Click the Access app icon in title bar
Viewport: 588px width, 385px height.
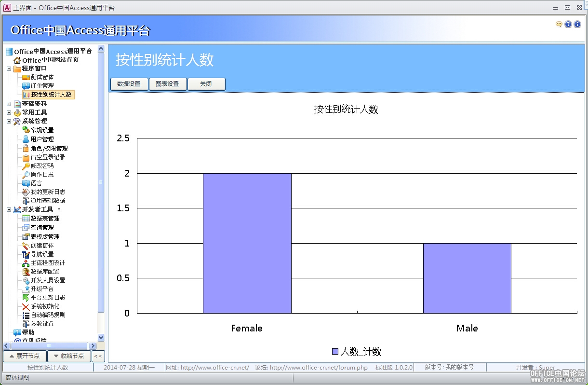[7, 8]
